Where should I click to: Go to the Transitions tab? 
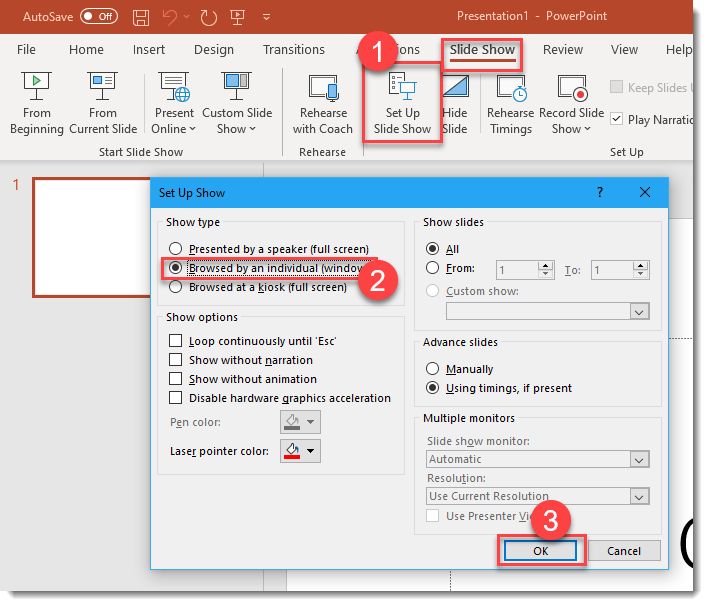click(293, 49)
